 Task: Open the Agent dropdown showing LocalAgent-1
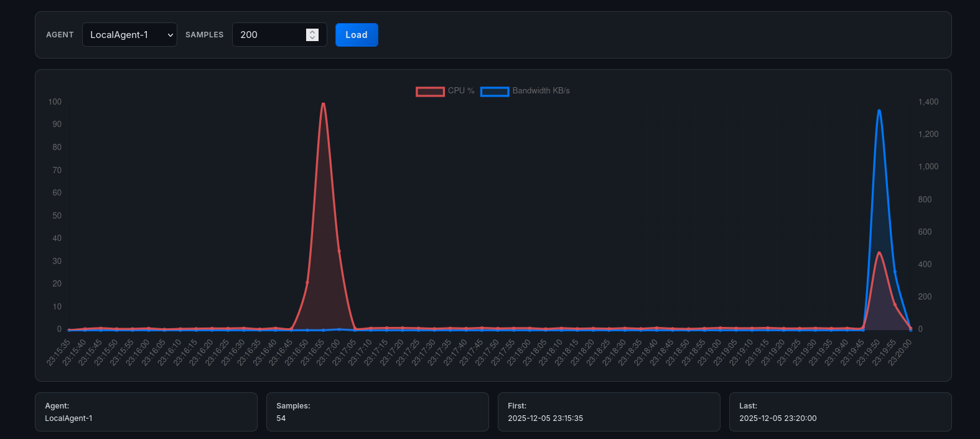tap(129, 35)
